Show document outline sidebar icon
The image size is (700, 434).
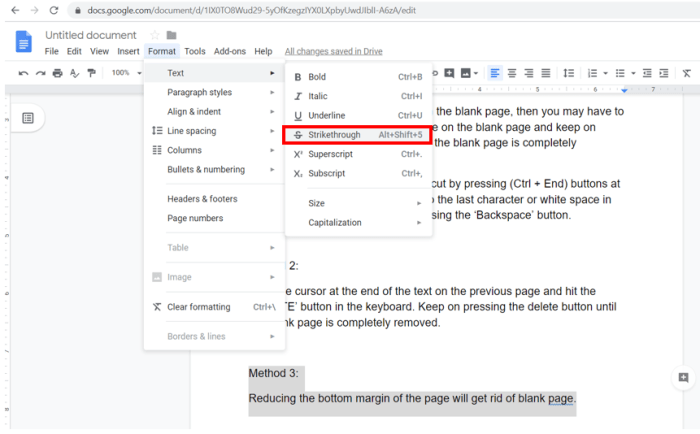(x=28, y=118)
